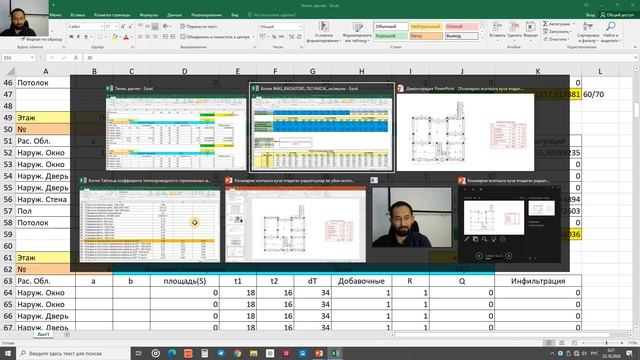
Task: Click the zoom slider in status bar
Action: 606,343
